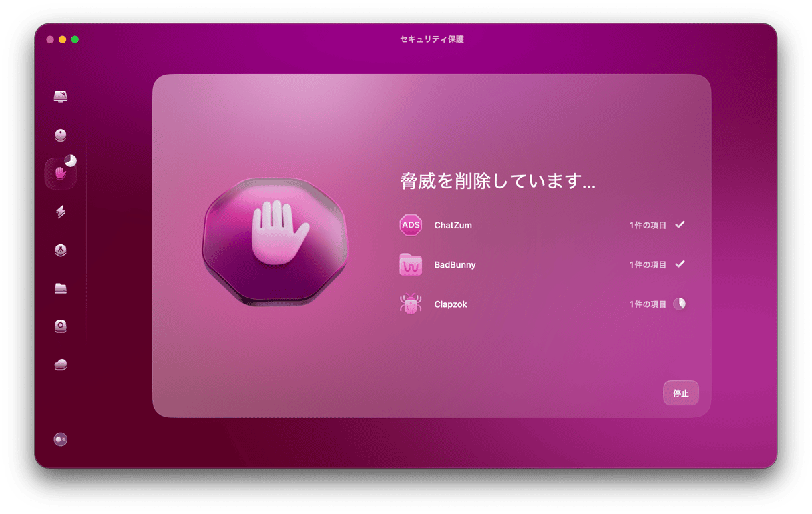
Task: Select the Protection hand icon in the sidebar
Action: (x=61, y=174)
